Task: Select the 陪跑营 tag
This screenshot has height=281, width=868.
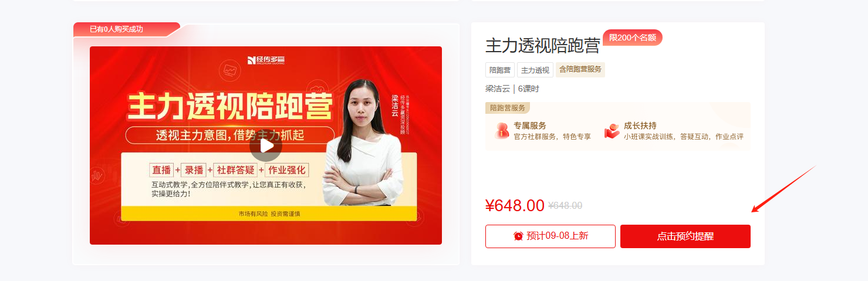Action: point(499,70)
